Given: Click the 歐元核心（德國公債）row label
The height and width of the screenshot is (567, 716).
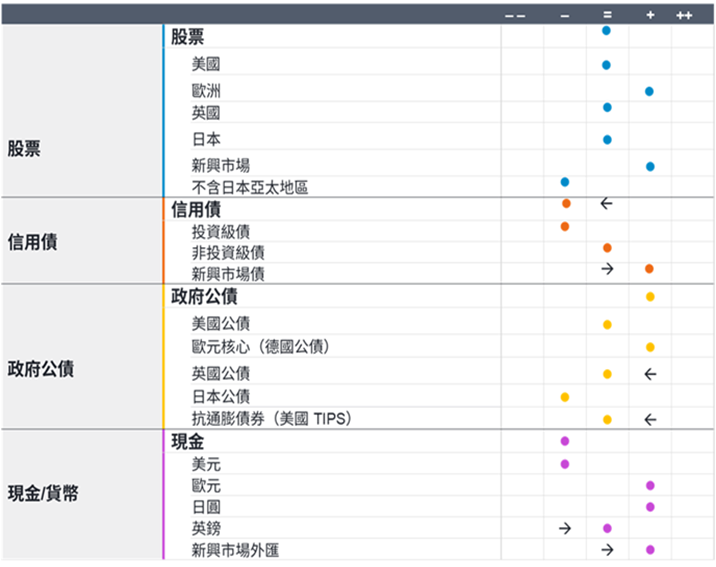Looking at the screenshot, I should coord(260,347).
